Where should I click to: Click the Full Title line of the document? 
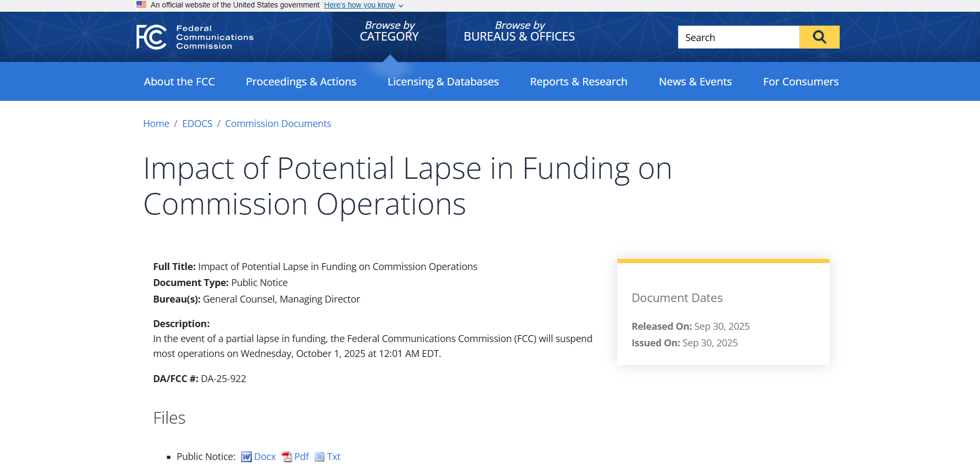tap(315, 267)
